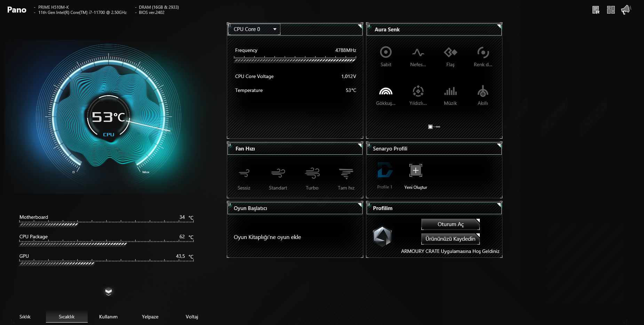
Task: Select the Müzik lighting effect
Action: click(450, 95)
